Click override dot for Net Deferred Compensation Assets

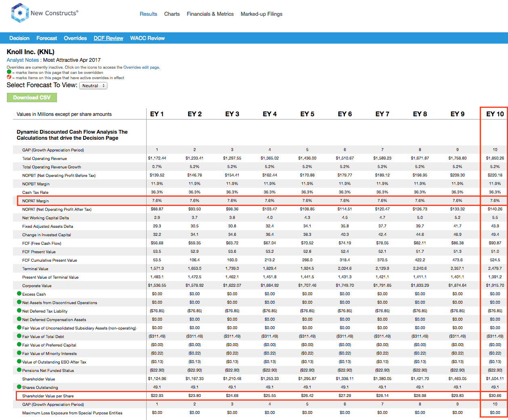tap(19, 319)
